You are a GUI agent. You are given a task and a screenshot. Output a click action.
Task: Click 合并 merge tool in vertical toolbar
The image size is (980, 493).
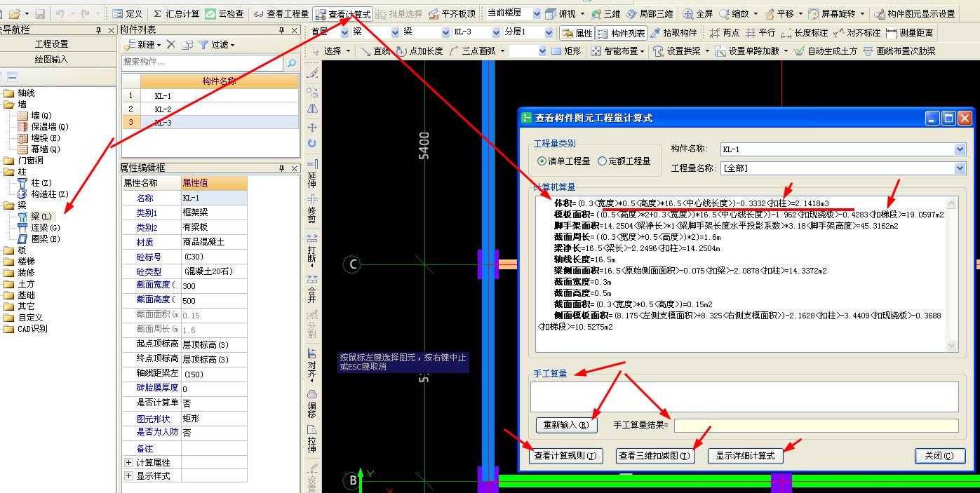(311, 289)
